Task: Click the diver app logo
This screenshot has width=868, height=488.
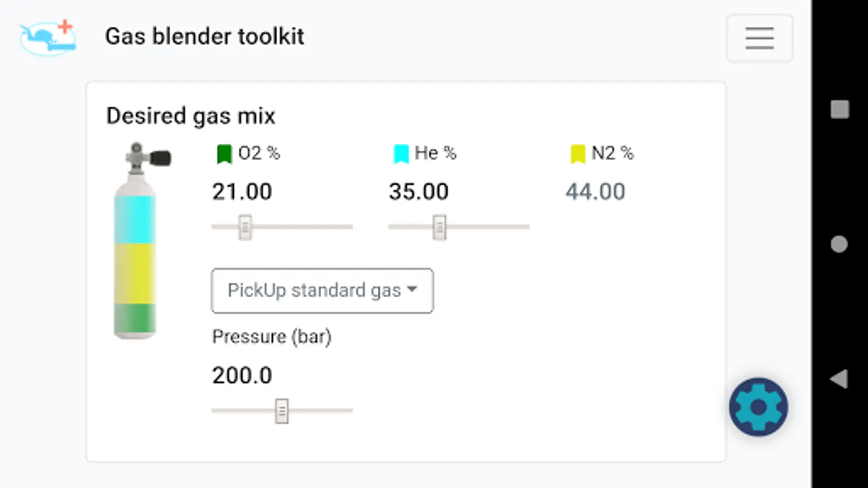Action: [x=48, y=38]
